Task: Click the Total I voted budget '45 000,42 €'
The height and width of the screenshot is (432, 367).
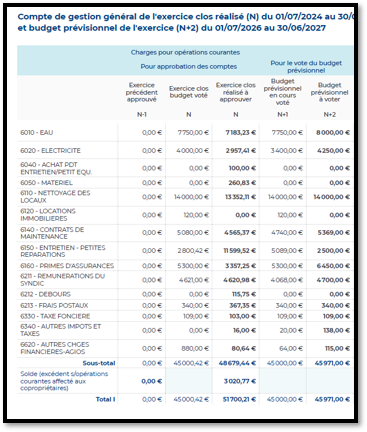Action: click(191, 399)
